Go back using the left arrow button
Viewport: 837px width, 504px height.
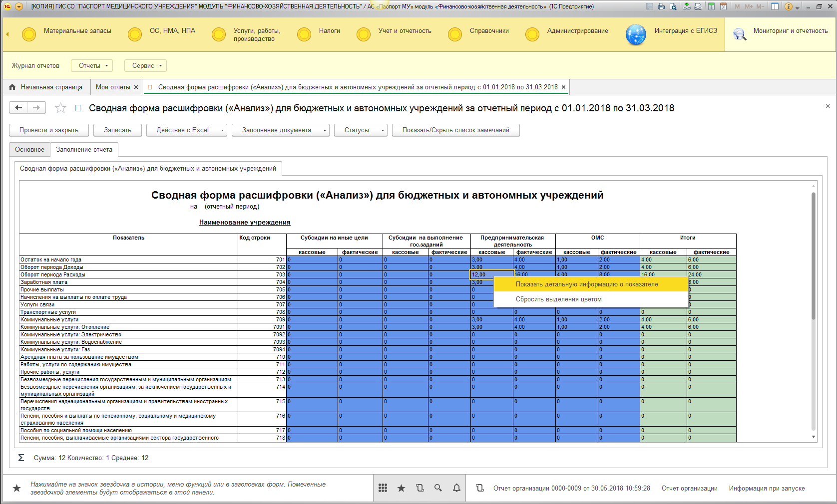click(x=18, y=107)
